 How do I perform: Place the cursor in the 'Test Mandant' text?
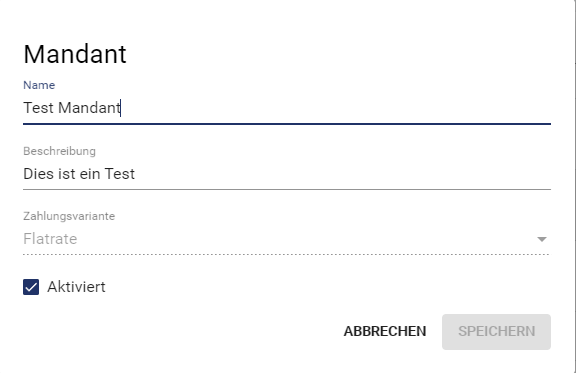72,108
